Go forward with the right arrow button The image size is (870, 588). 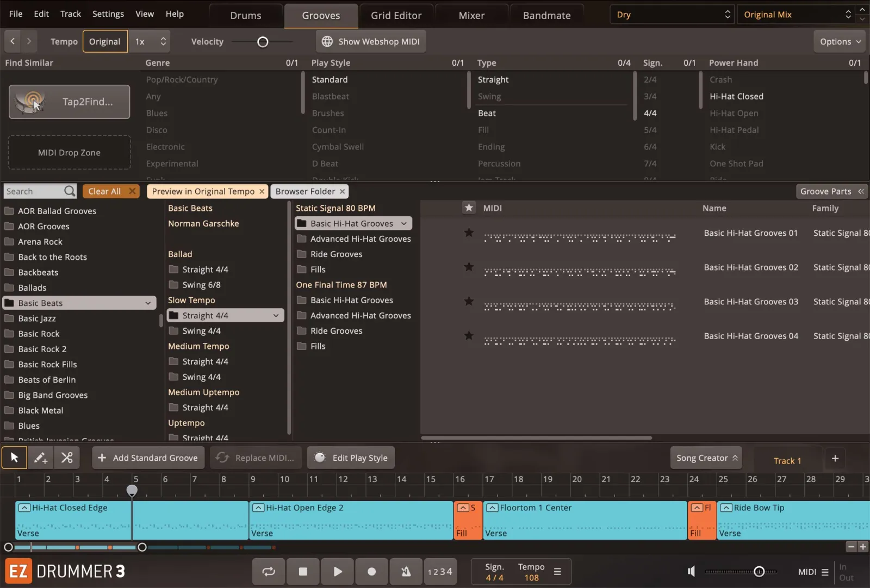coord(29,41)
